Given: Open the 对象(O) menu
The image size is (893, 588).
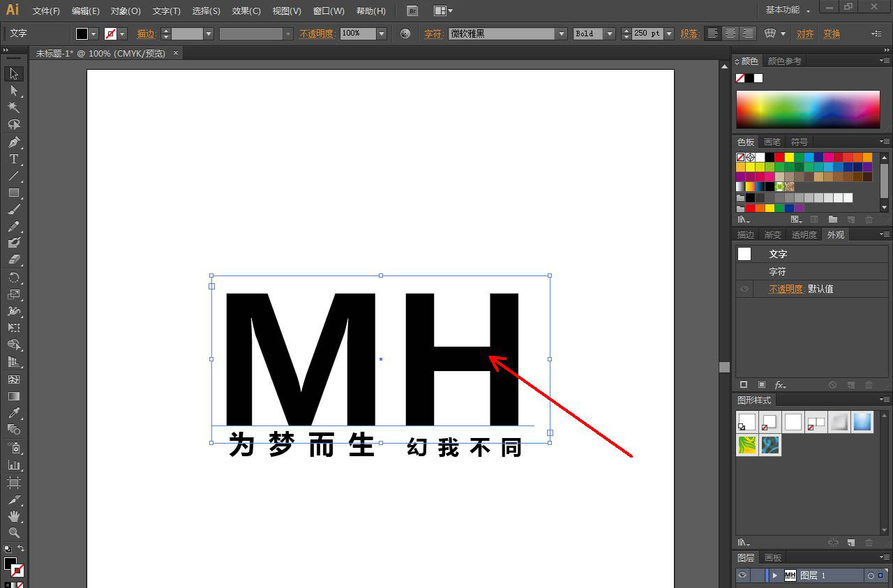Looking at the screenshot, I should tap(126, 11).
